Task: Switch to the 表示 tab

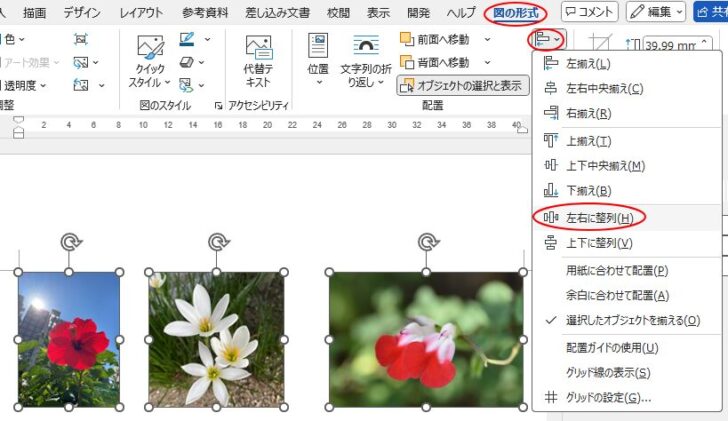Action: click(x=378, y=13)
